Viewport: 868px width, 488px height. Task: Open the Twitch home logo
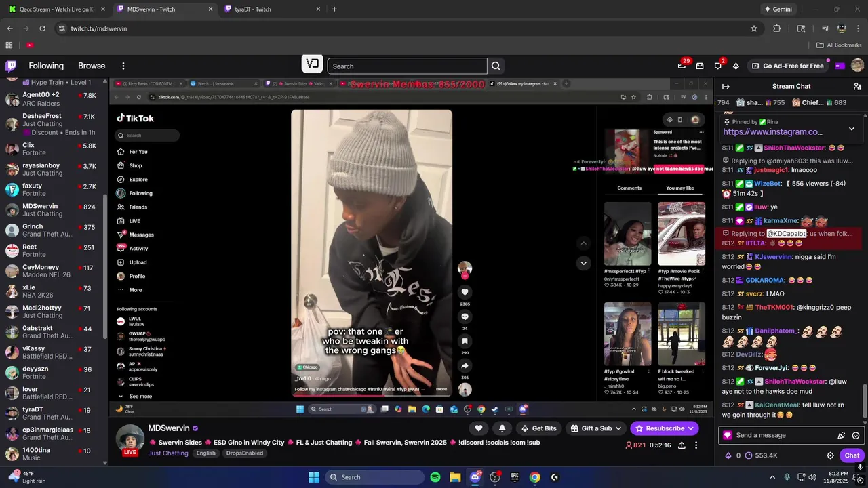tap(11, 66)
